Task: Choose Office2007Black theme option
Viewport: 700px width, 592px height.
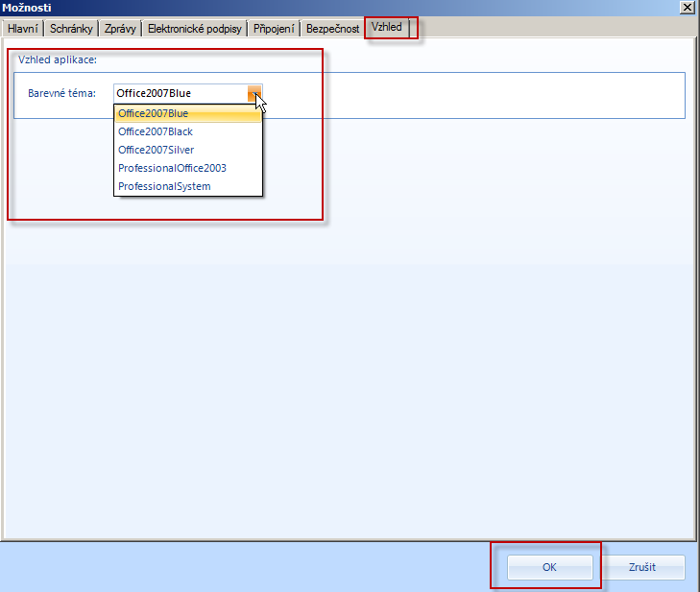Action: (x=188, y=131)
